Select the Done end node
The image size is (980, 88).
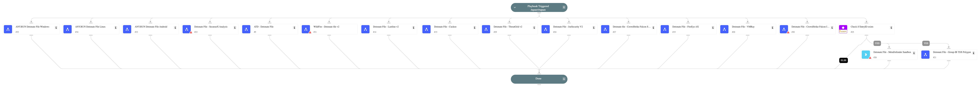(x=538, y=79)
